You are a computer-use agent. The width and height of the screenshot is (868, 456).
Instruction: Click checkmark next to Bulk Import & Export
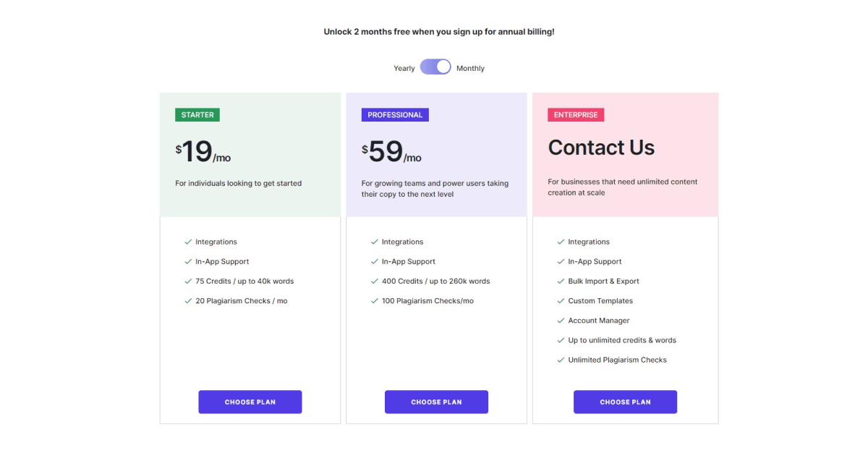(x=561, y=281)
